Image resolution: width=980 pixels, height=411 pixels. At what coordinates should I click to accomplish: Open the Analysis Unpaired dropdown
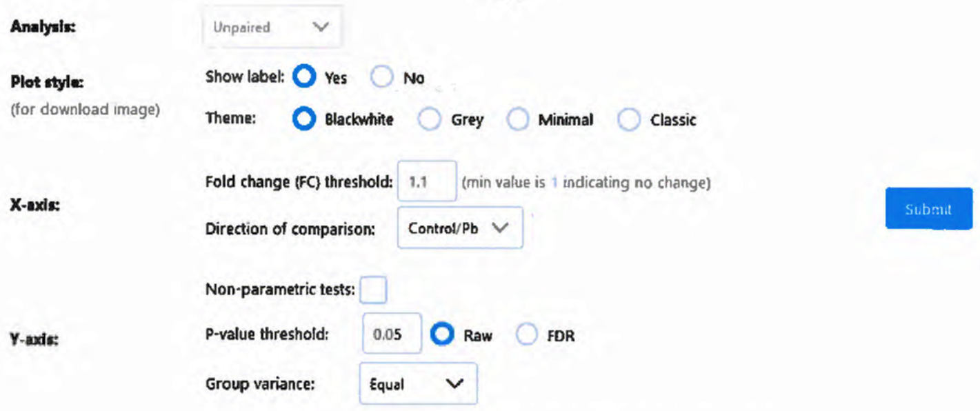pyautogui.click(x=272, y=28)
